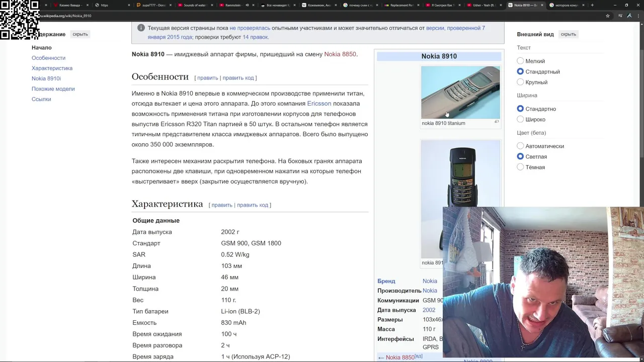Click the extension icon beside the Chrome menu
Image resolution: width=644 pixels, height=362 pixels.
(629, 16)
